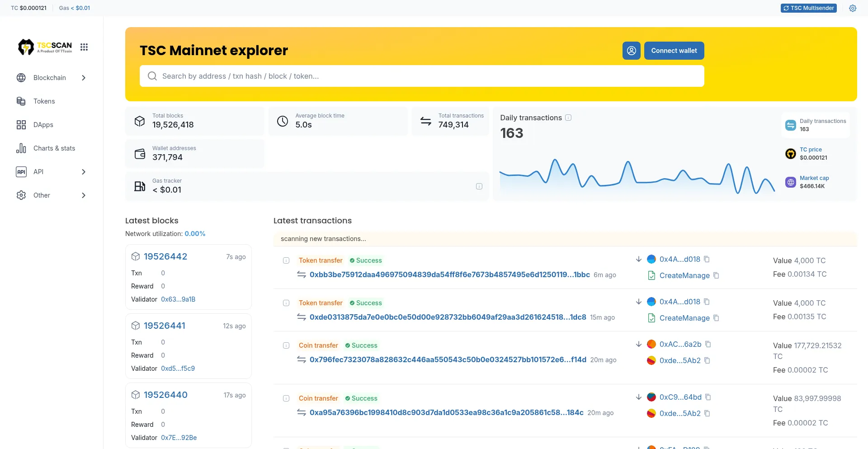Open the Blockchain sidebar menu
868x449 pixels.
[52, 78]
